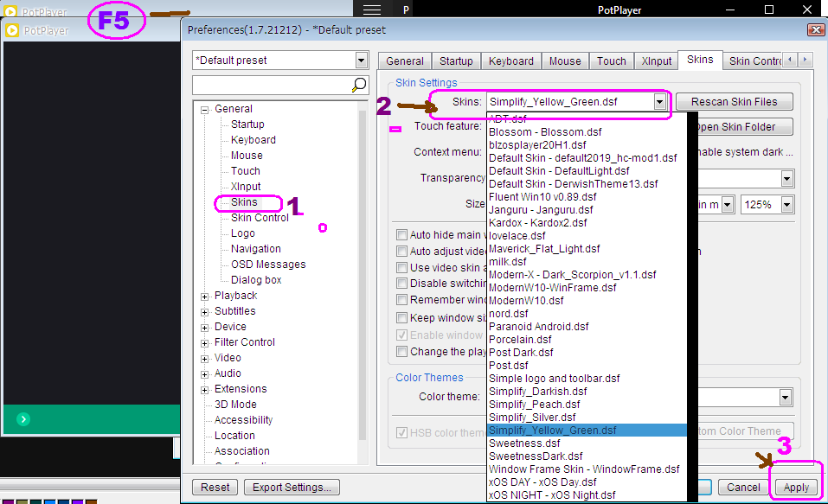Check the 'Use video skin' option
Screen dimensions: 828x504
(401, 267)
